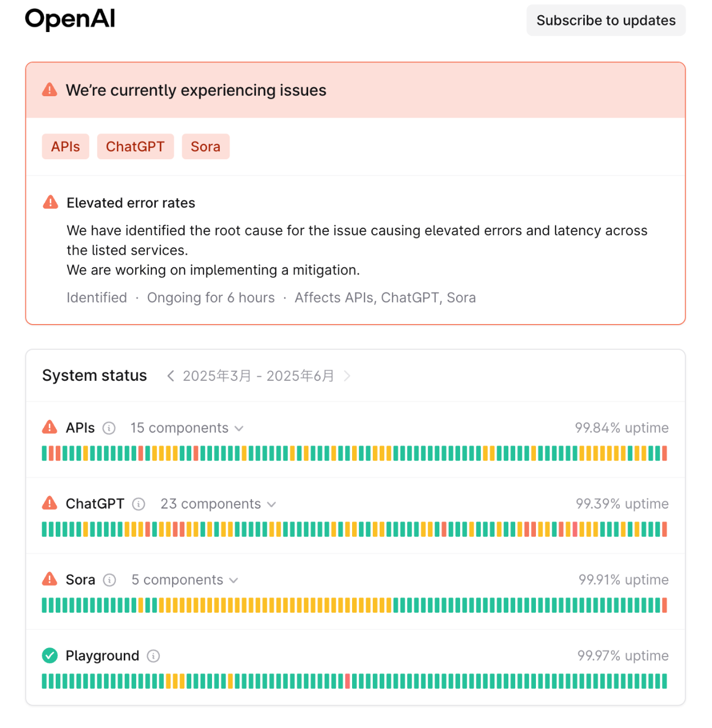Click the Playground green checkmark status icon
The width and height of the screenshot is (712, 728).
click(49, 655)
